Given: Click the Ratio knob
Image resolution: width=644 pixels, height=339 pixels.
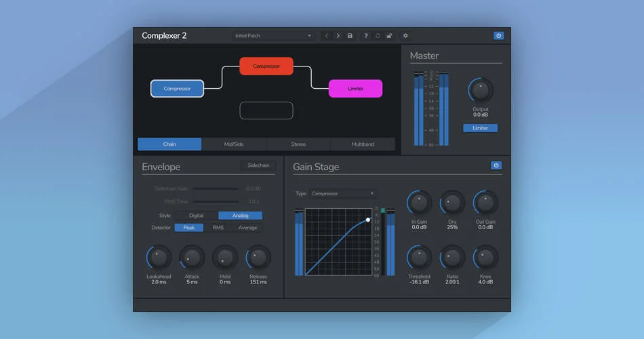Looking at the screenshot, I should coord(452,258).
